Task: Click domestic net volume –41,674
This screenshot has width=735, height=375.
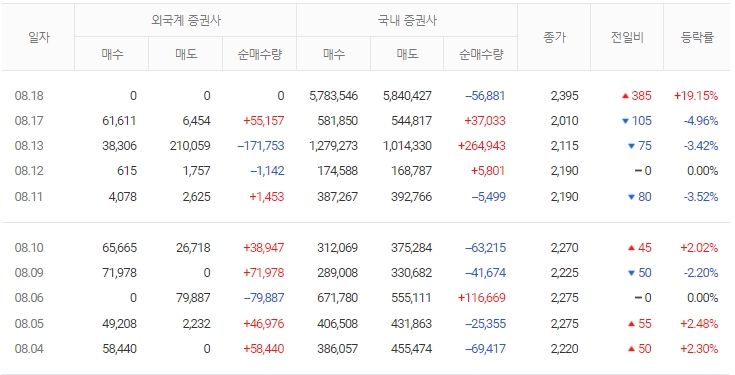Action: coord(485,273)
